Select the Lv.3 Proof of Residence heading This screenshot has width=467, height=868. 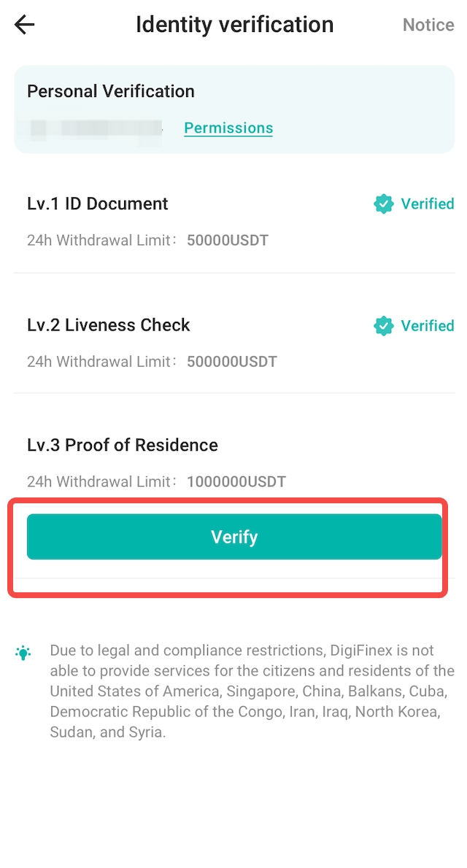(123, 445)
